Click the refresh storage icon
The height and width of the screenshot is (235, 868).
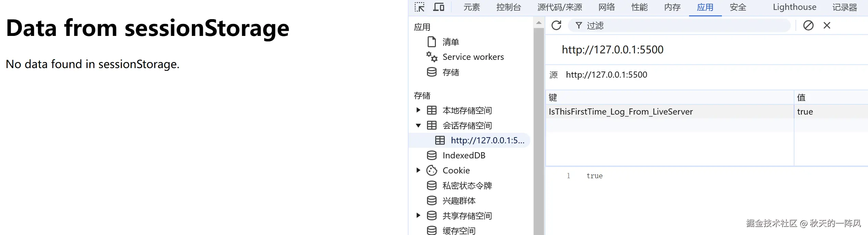pos(557,25)
